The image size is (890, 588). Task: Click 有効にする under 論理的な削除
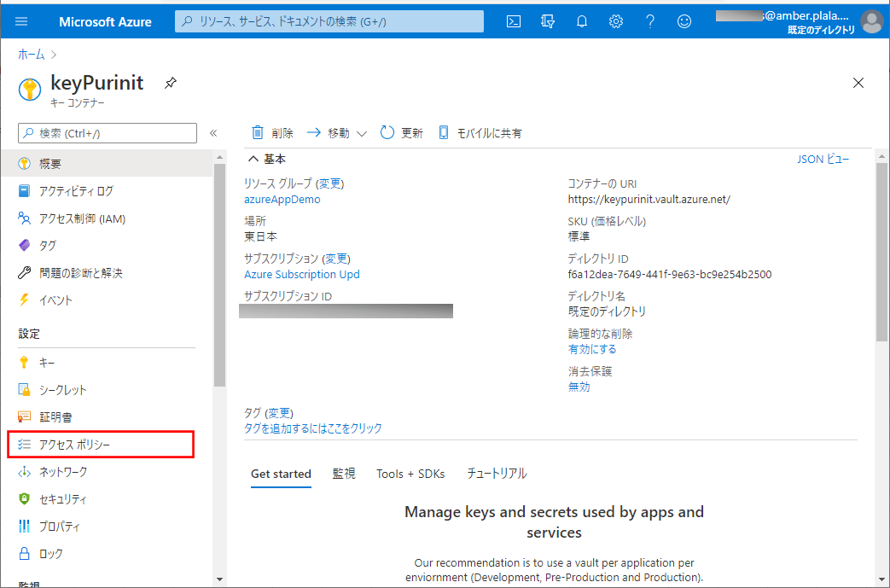pos(592,349)
